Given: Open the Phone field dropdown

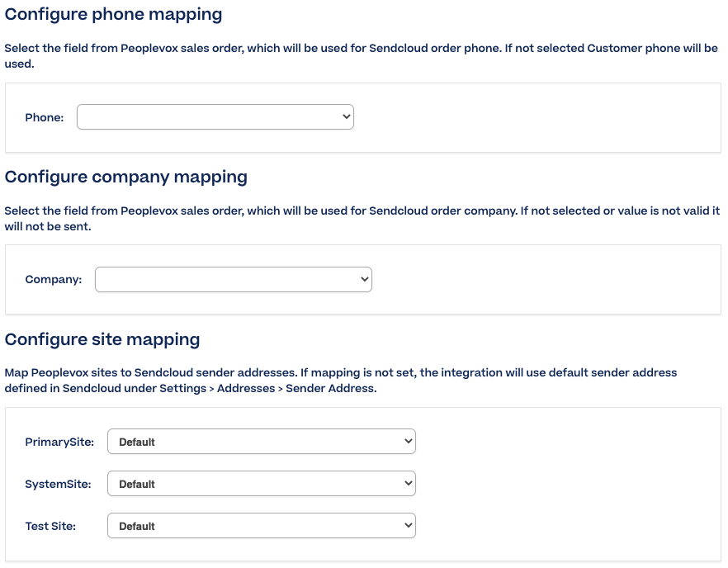Looking at the screenshot, I should click(215, 117).
